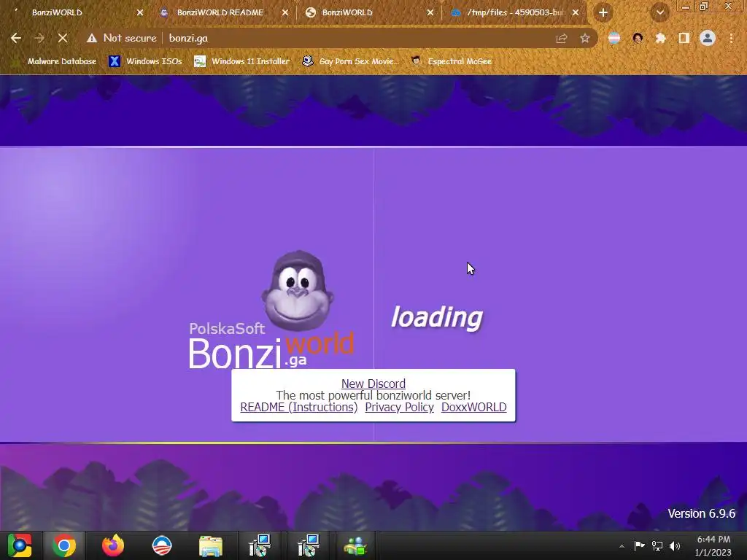Open the volume speaker tray icon

tap(675, 545)
